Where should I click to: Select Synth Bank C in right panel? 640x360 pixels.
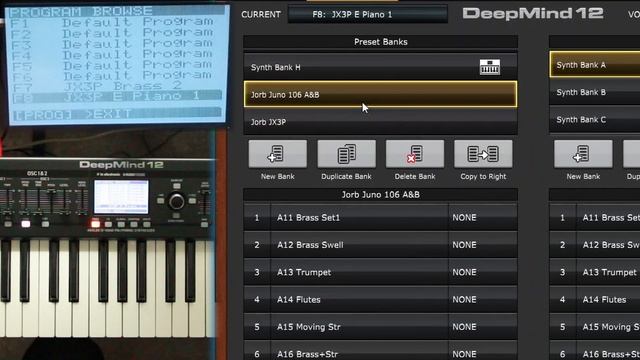coord(595,120)
